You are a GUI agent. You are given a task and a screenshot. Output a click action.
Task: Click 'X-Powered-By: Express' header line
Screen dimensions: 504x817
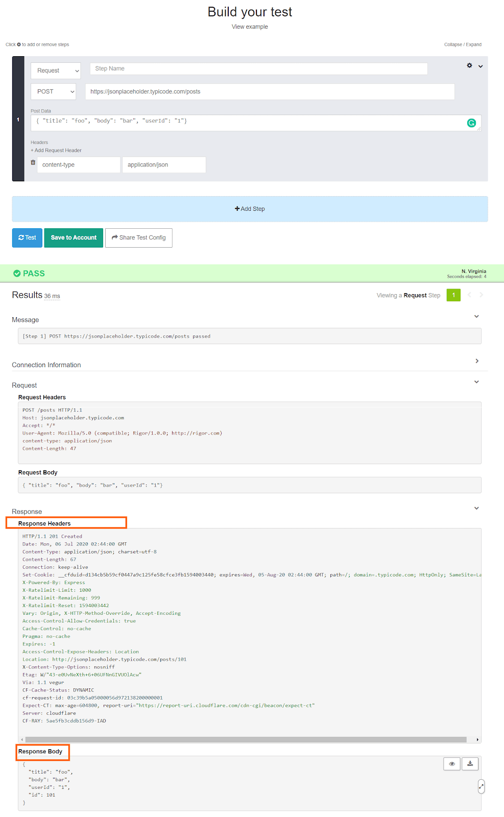pyautogui.click(x=54, y=582)
